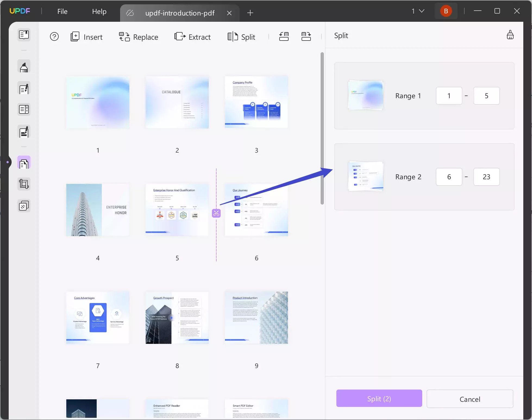
Task: Select page 9 Product Introduction thumbnail
Action: point(256,318)
